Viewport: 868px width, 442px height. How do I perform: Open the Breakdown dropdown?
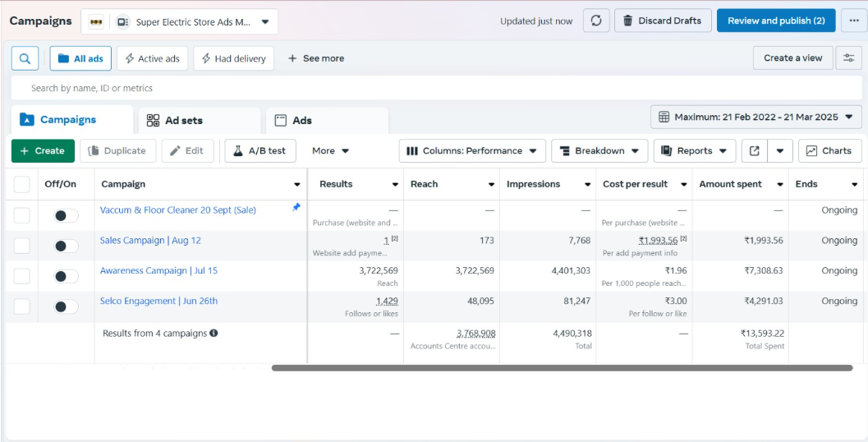click(x=599, y=151)
